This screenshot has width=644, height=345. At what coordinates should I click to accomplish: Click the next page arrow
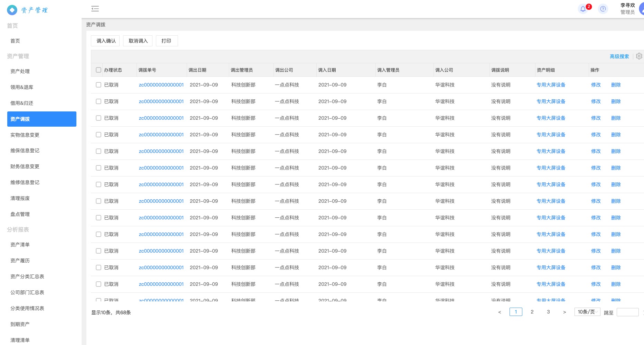click(x=564, y=312)
